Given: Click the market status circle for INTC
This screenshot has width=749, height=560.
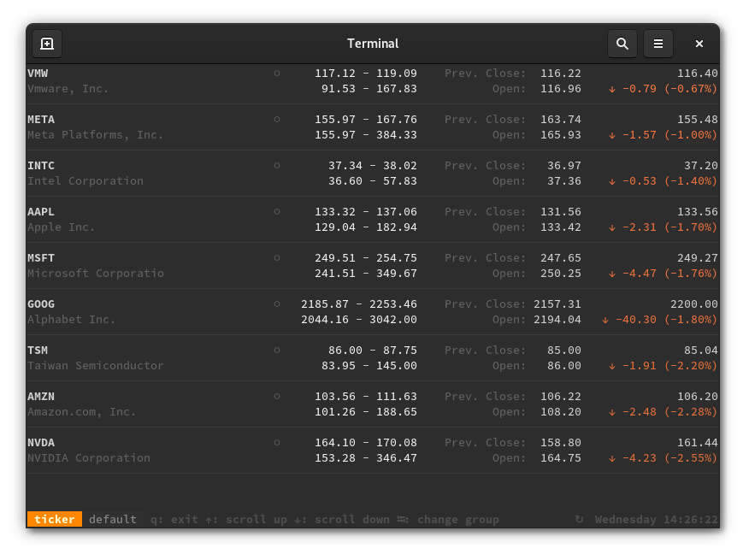Looking at the screenshot, I should [277, 165].
